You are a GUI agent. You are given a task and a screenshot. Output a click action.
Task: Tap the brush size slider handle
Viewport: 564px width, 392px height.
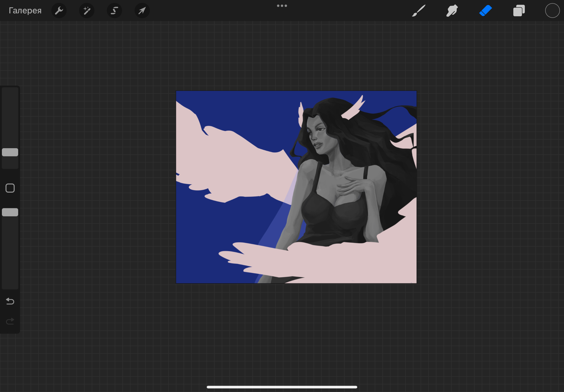10,152
